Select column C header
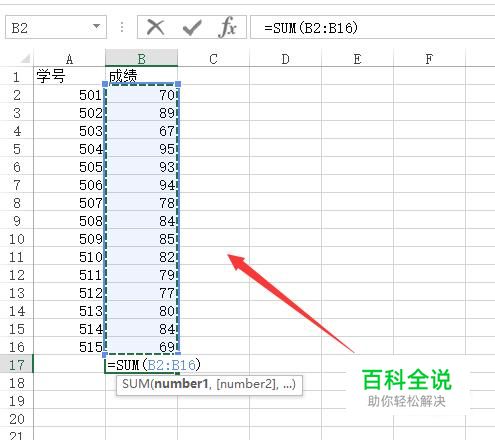 [x=213, y=59]
